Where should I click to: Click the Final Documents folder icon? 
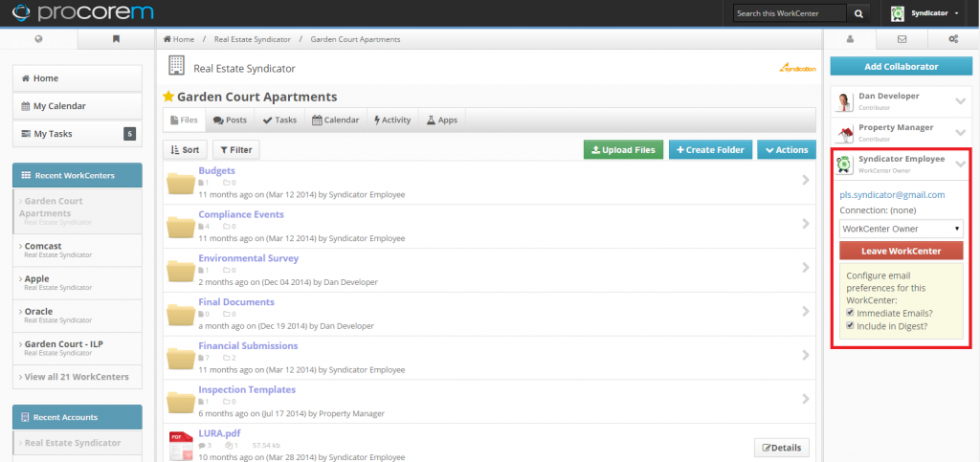click(181, 314)
